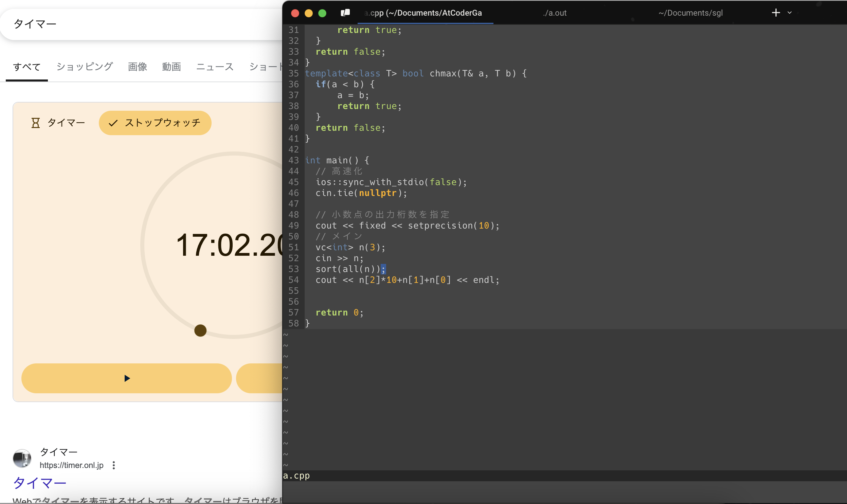Viewport: 847px width, 504px height.
Task: Open the ニュース search tab
Action: pos(215,67)
